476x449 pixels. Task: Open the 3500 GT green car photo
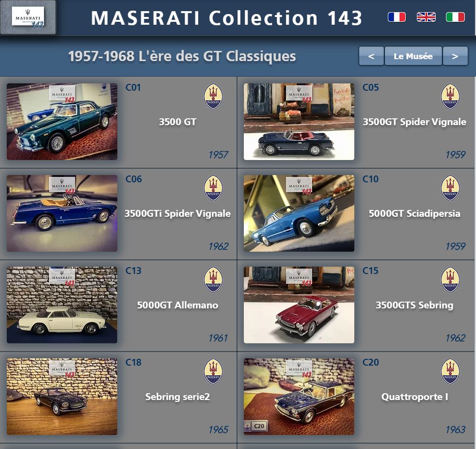point(62,121)
